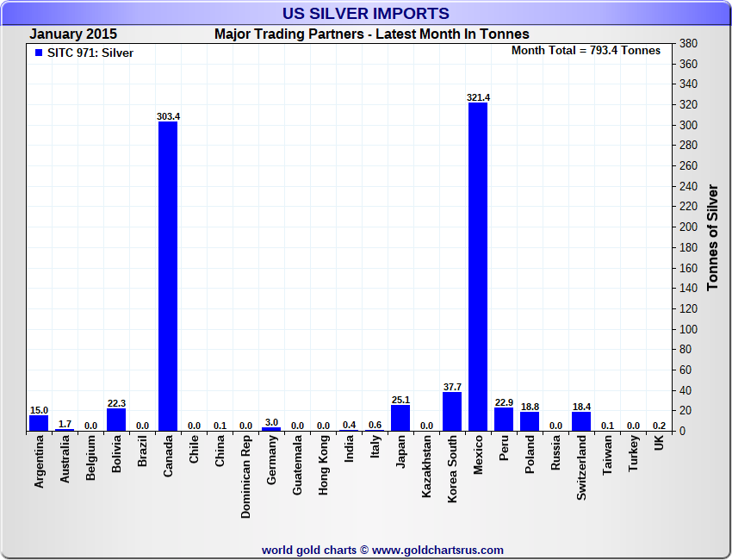The height and width of the screenshot is (560, 732).
Task: Select the Kazakhstan axis label
Action: point(426,467)
